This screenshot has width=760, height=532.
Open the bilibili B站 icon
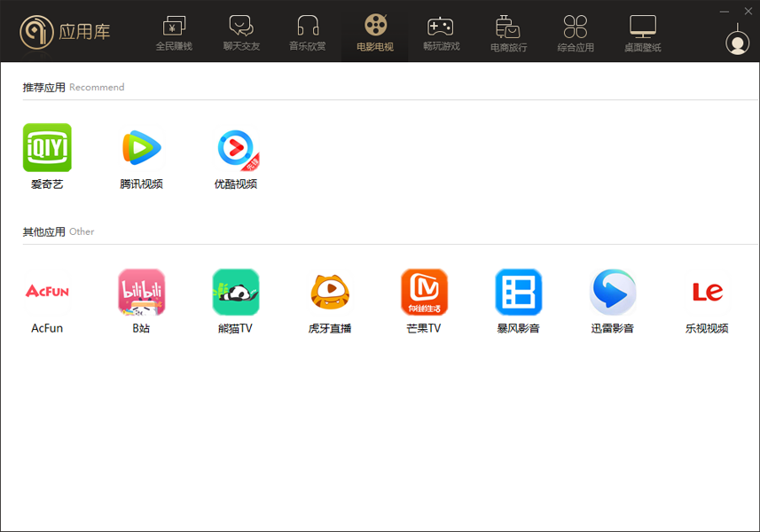pyautogui.click(x=142, y=293)
